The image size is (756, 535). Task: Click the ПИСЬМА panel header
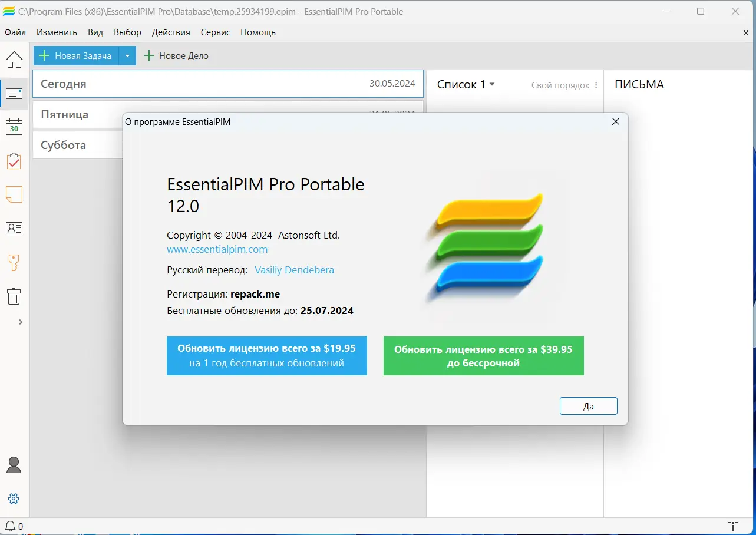(x=639, y=84)
